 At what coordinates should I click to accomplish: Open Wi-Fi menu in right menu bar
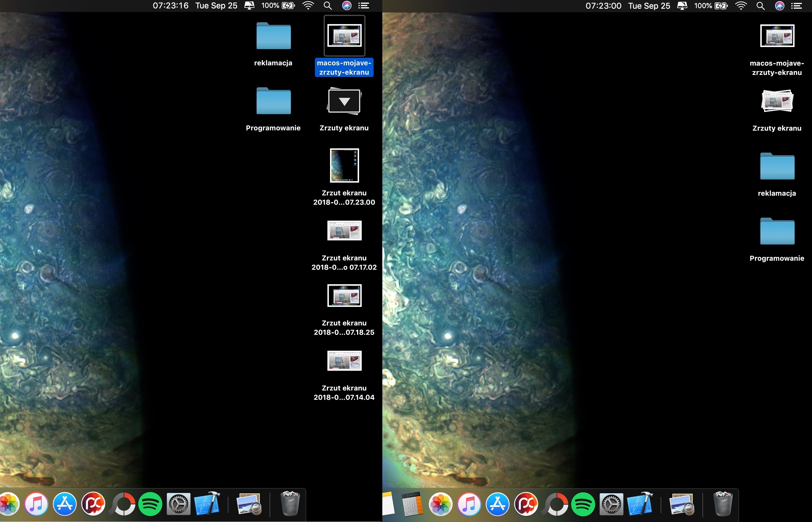(x=741, y=6)
